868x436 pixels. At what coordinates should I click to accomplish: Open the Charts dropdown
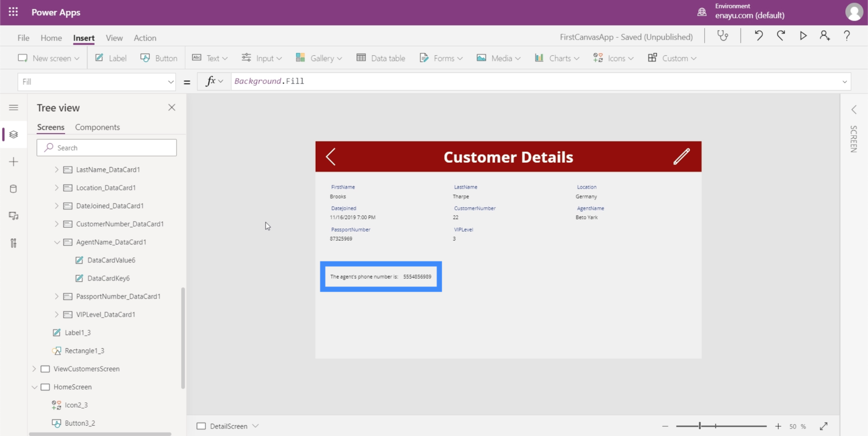click(x=557, y=58)
